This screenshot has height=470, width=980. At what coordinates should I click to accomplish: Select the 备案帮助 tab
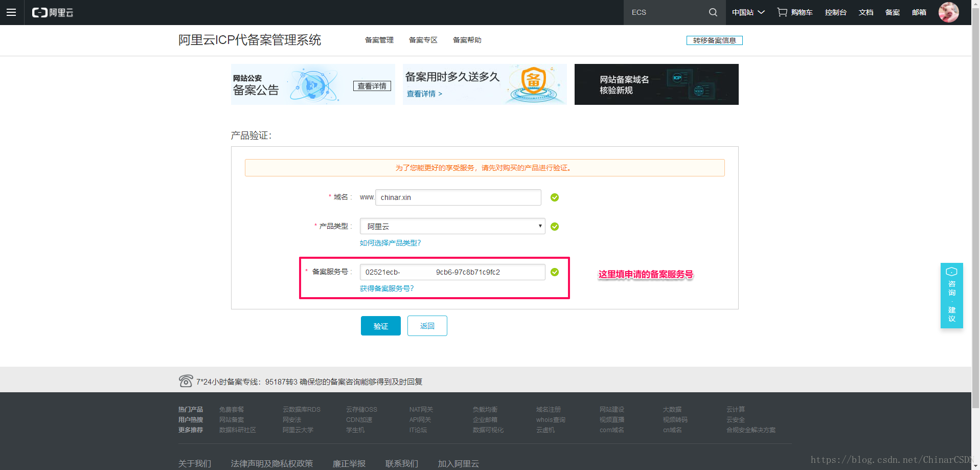467,40
